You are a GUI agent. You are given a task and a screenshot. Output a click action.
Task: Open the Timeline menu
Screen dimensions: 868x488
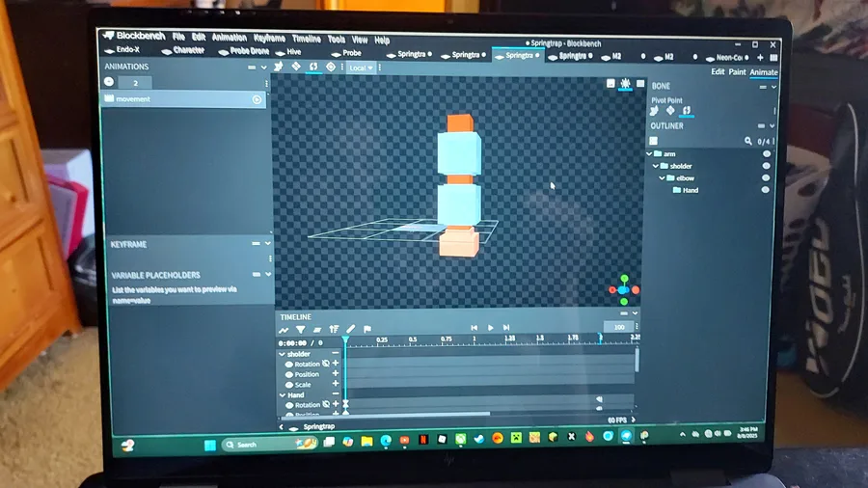[306, 39]
